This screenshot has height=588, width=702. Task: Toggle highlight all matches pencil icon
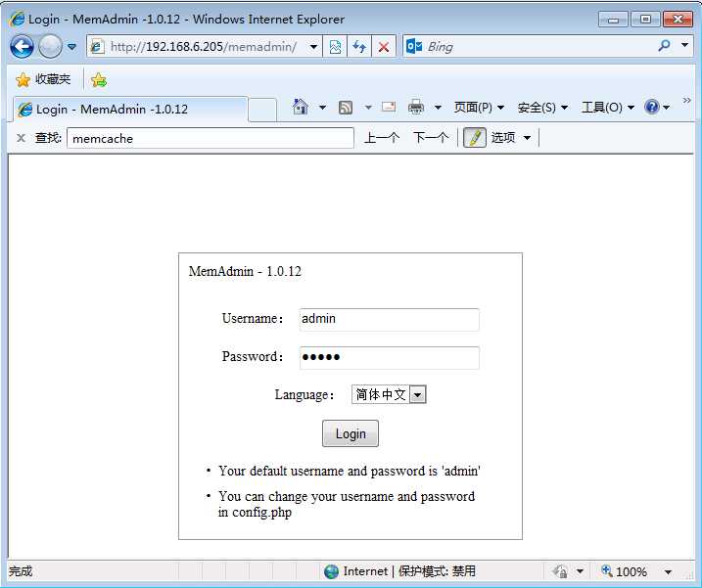475,137
